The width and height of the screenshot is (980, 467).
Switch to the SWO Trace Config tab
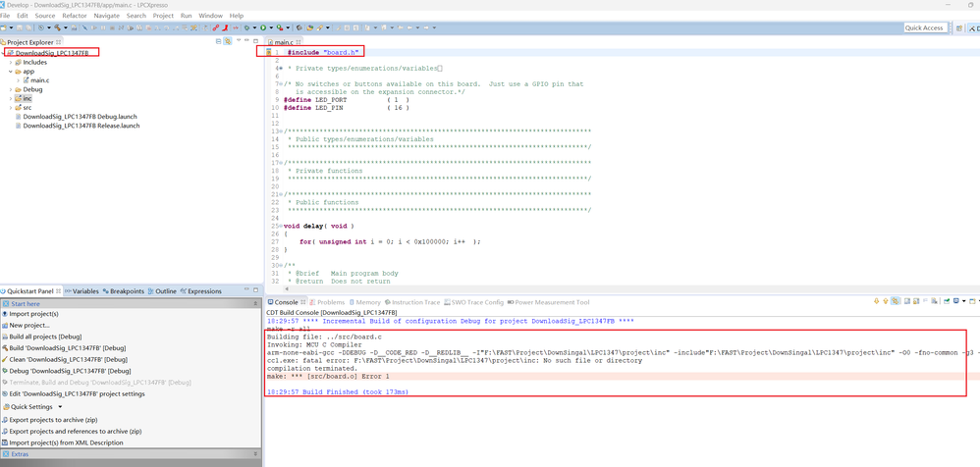(x=473, y=302)
